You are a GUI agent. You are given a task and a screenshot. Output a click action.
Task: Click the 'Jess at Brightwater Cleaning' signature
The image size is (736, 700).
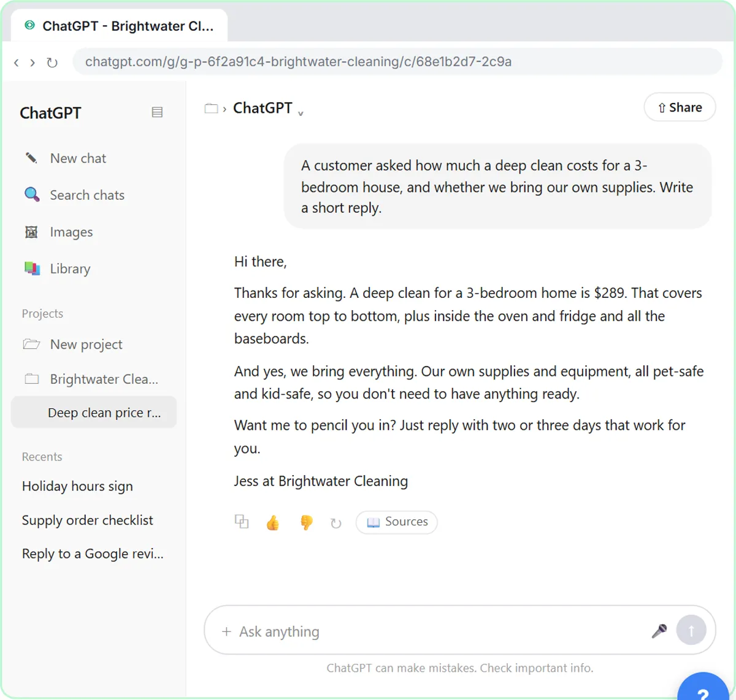tap(321, 481)
